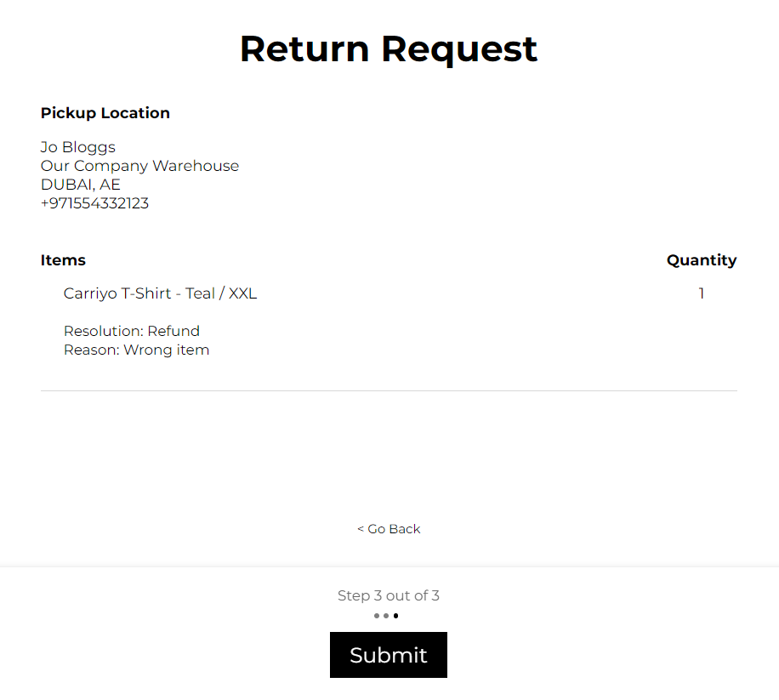
Task: Click the Our Company Warehouse address line
Action: tap(139, 166)
